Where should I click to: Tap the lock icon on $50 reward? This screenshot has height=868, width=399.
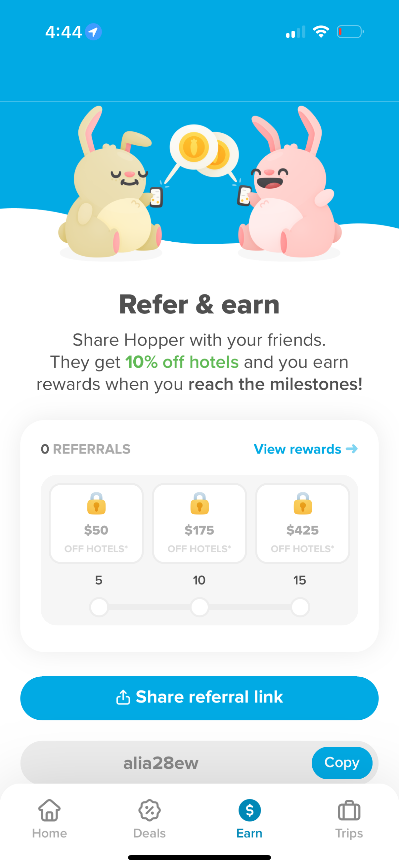pyautogui.click(x=96, y=504)
